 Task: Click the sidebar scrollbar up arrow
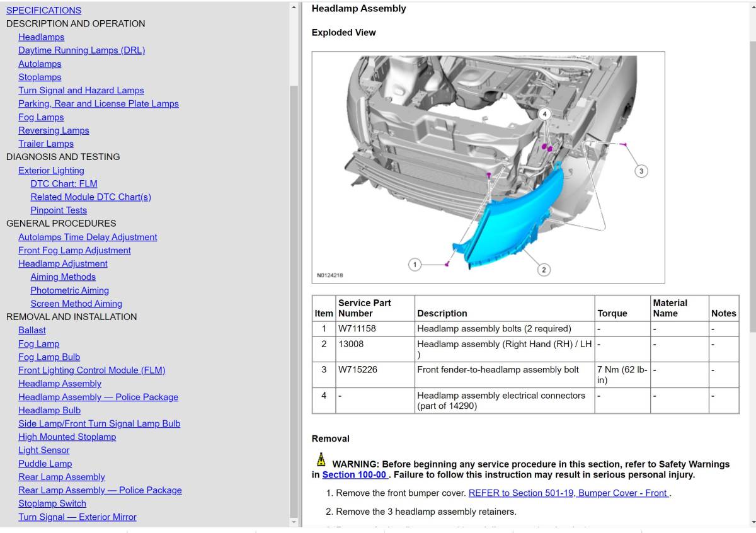pos(294,8)
